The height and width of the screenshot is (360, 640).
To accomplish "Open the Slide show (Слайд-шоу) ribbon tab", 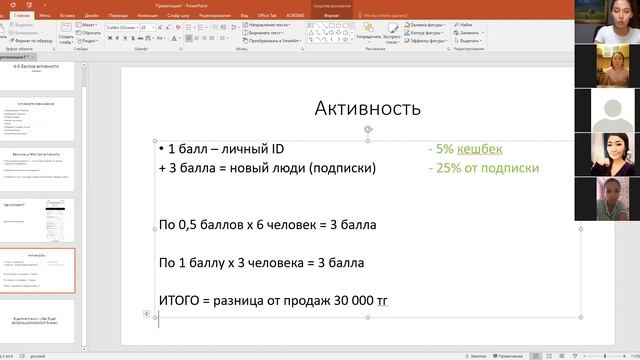I will 178,16.
